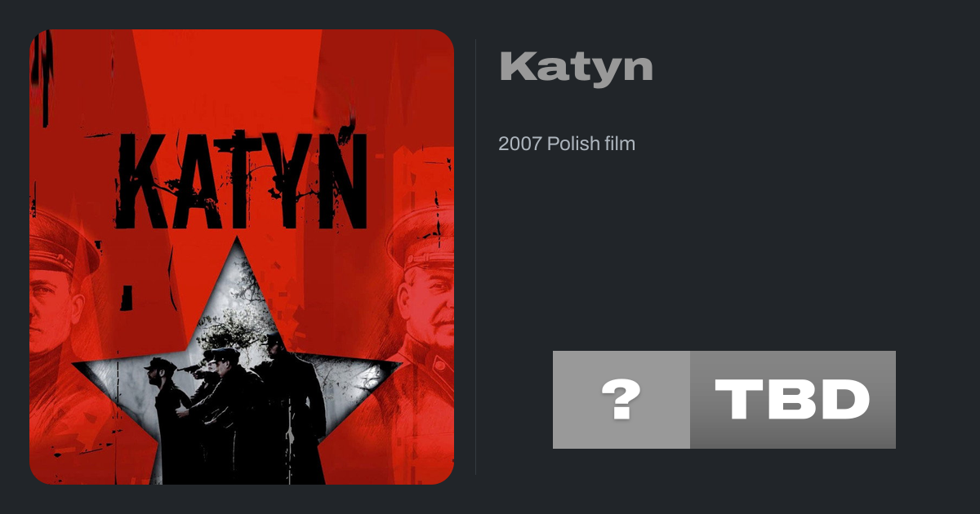Click the black KATYN lettering on poster
980x514 pixels.
[242, 179]
